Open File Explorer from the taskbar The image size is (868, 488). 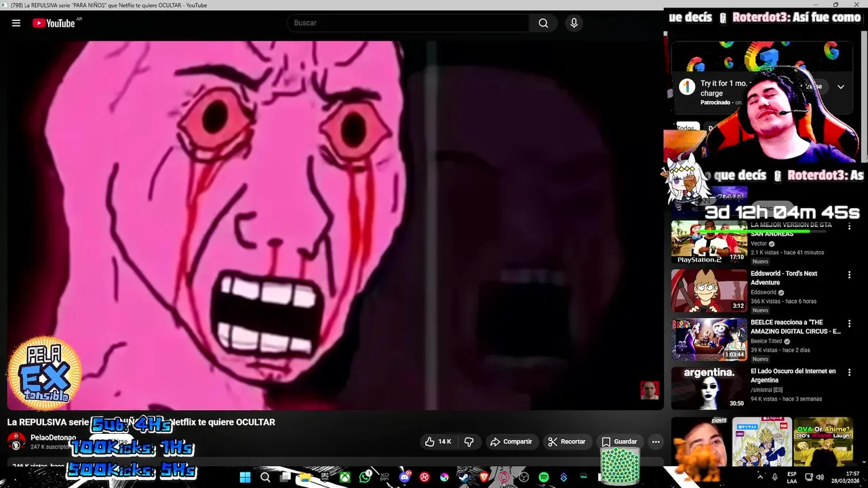[305, 477]
